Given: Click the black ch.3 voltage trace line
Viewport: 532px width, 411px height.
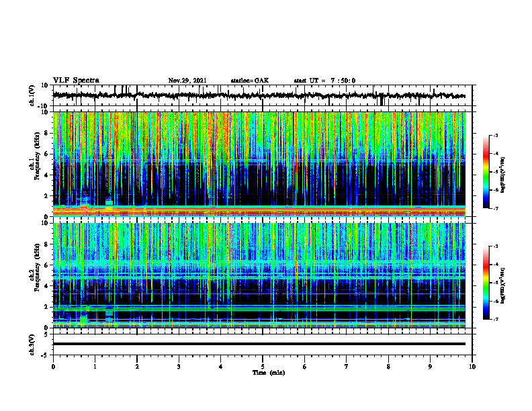Looking at the screenshot, I should [259, 344].
